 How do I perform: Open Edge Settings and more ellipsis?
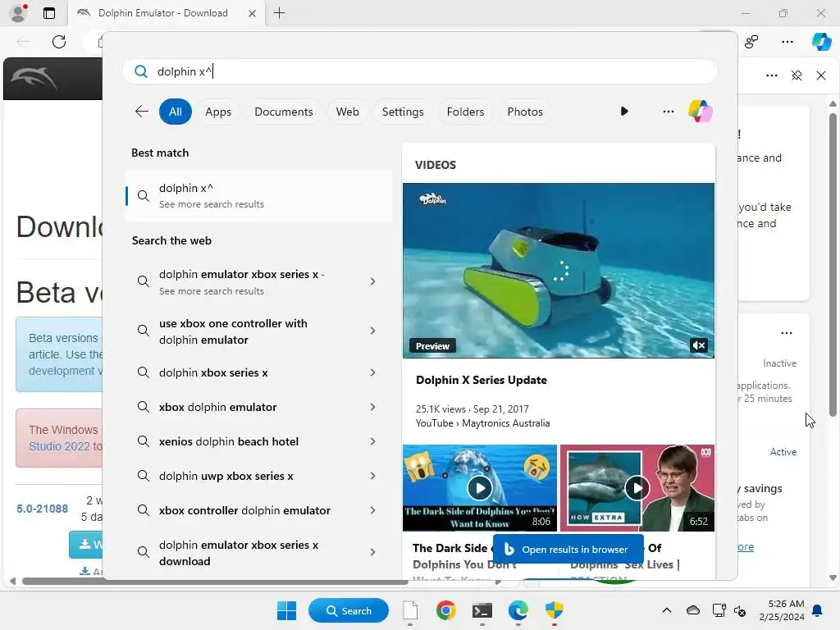coord(787,41)
